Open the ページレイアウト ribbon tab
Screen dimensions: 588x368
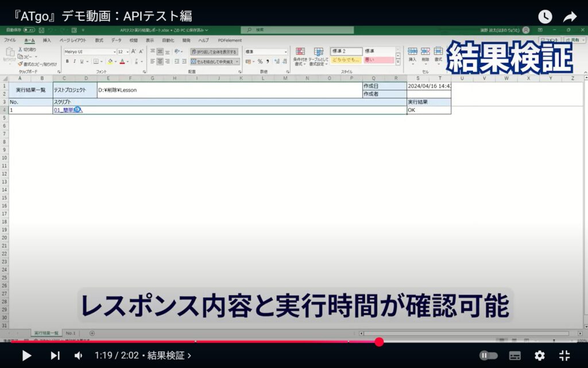(x=73, y=40)
